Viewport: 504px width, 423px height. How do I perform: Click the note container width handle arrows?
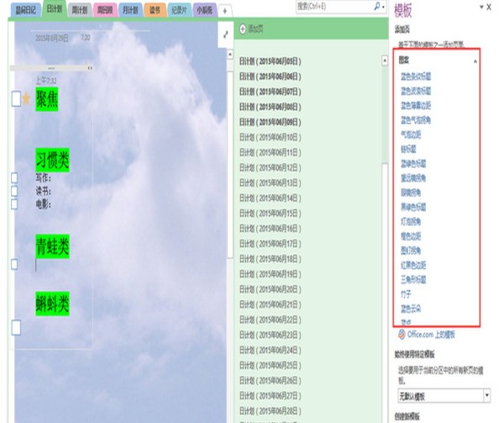90,68
